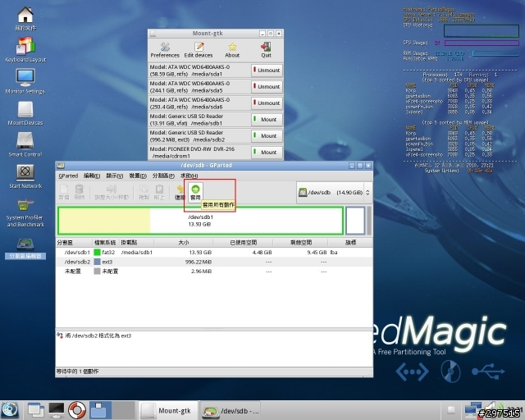Click the second workspace in taskbar pager
Screen dimensions: 525x420
pyautogui.click(x=123, y=410)
